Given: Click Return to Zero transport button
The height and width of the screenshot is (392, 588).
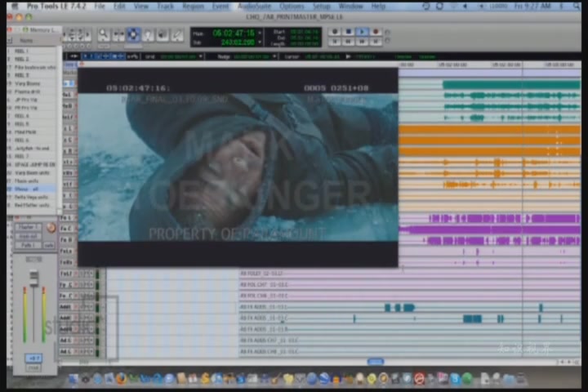Looking at the screenshot, I should click(x=335, y=42).
